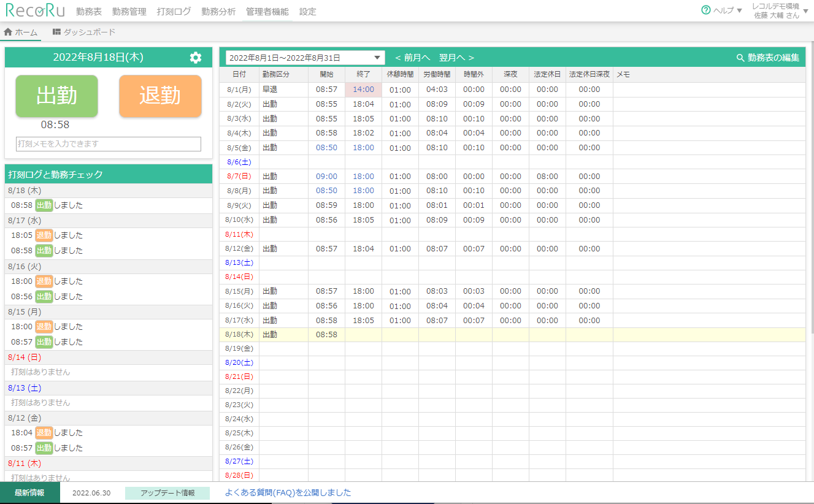
Task: Click the アップデート情報 label
Action: tap(167, 493)
